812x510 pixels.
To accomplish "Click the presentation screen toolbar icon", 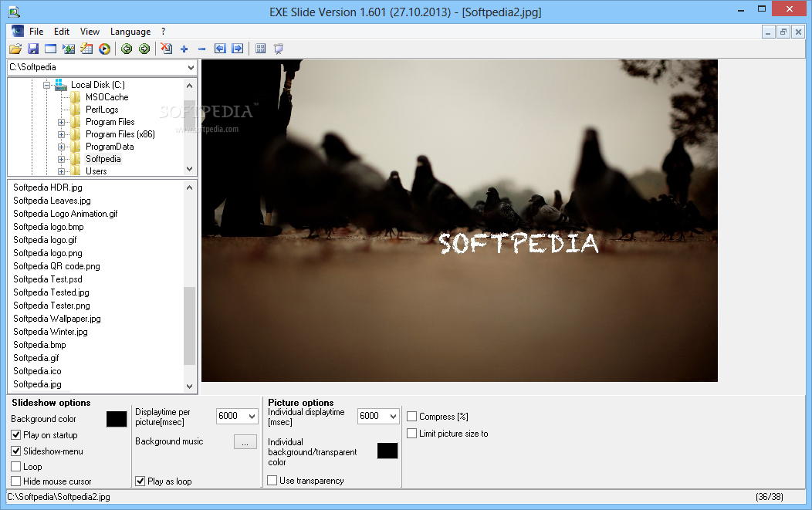I will (x=279, y=49).
